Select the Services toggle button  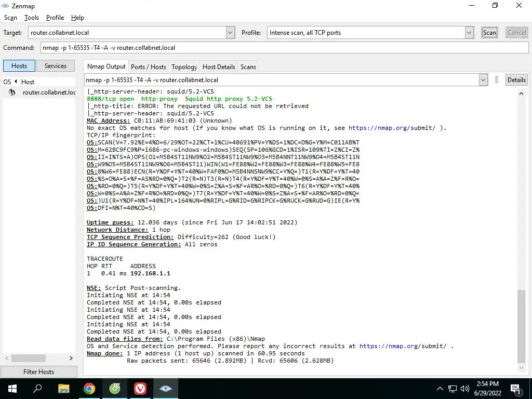coord(55,66)
